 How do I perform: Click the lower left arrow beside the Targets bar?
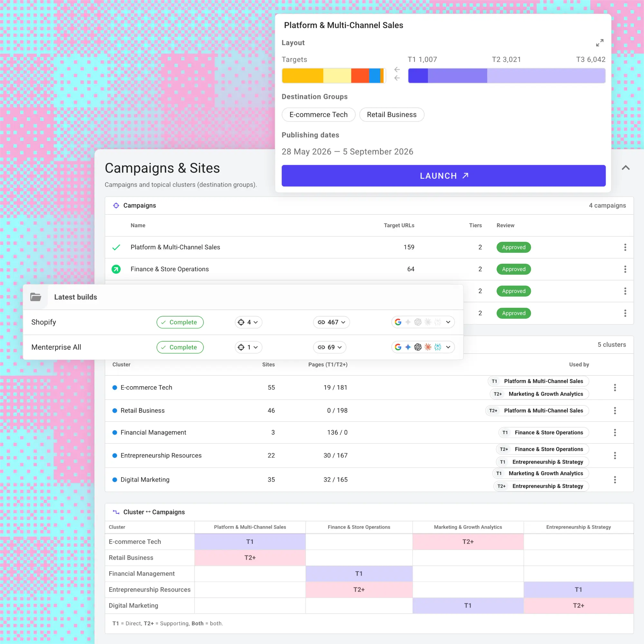[397, 78]
